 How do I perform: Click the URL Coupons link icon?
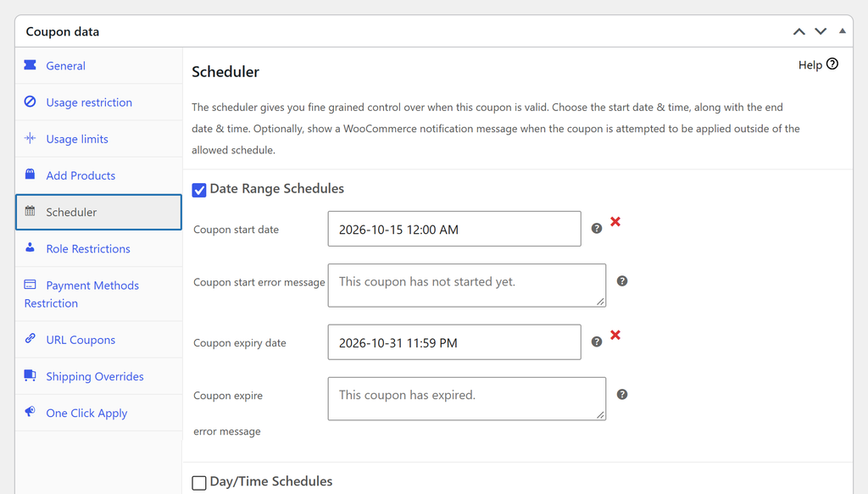[x=30, y=339]
